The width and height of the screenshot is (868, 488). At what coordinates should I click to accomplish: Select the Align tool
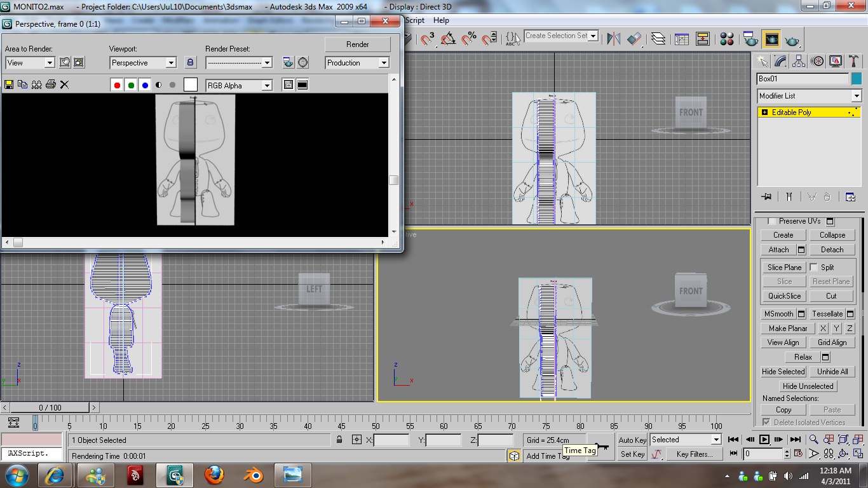tap(635, 39)
